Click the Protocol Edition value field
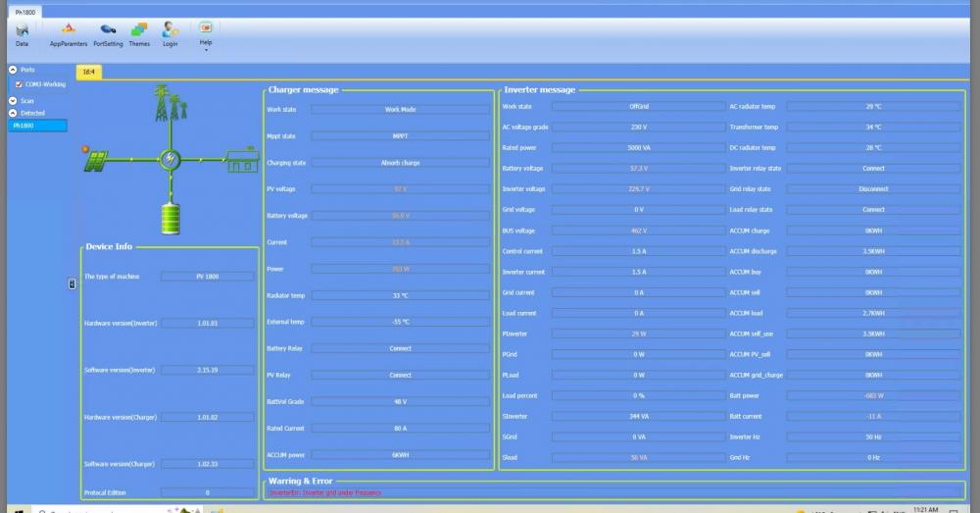 click(x=208, y=493)
